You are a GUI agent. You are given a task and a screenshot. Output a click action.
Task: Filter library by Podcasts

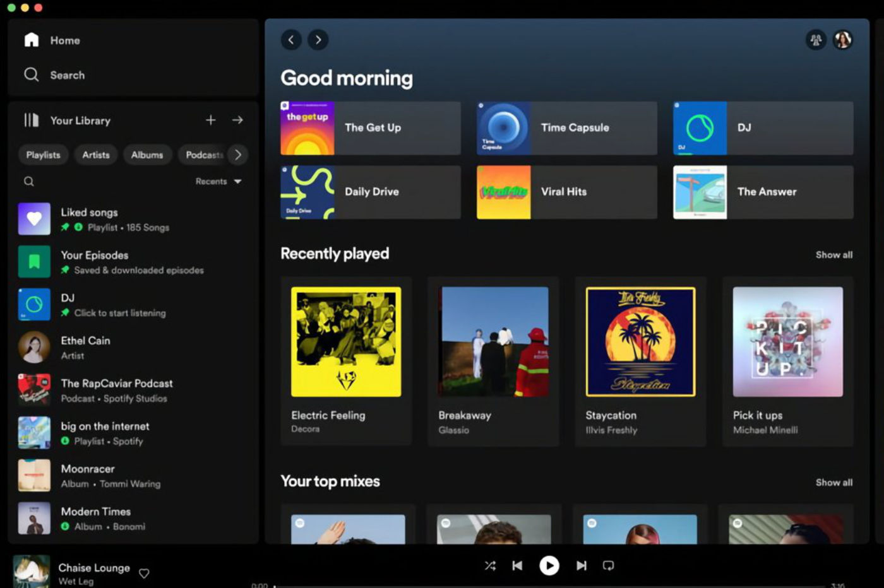tap(203, 155)
